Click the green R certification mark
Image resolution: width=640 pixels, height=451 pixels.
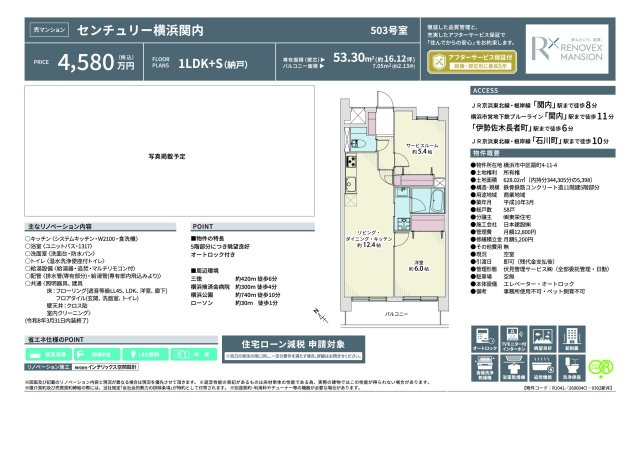[x=601, y=367]
